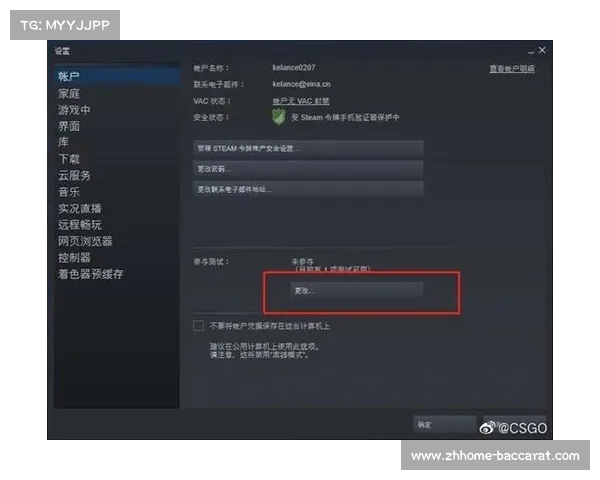
Task: Select 着色器预缓存 in the sidebar
Action: click(91, 274)
